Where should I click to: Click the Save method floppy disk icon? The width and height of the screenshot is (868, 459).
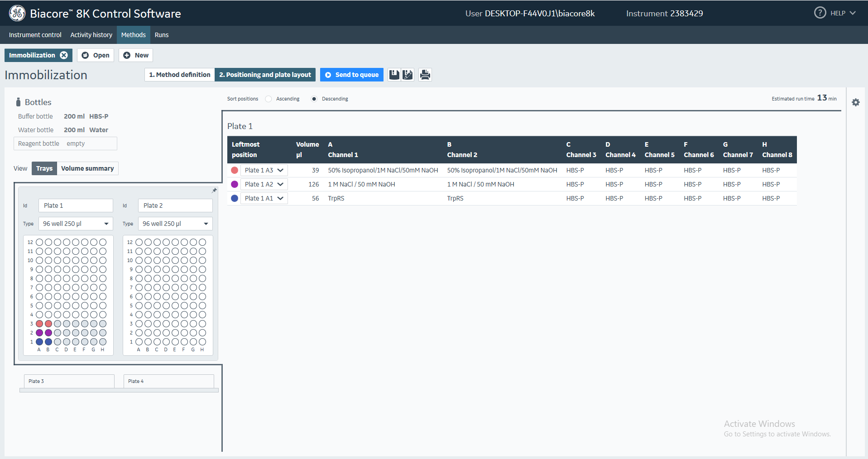(x=394, y=75)
